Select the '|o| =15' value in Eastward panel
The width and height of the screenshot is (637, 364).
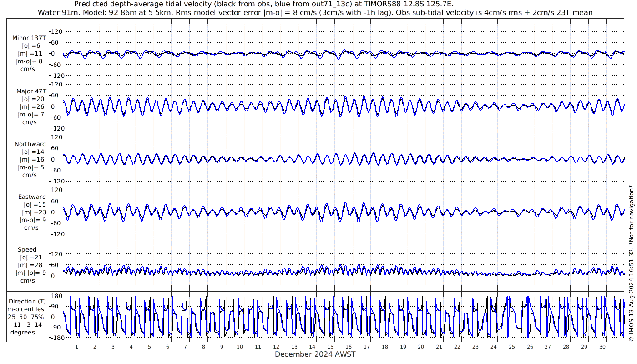coord(35,205)
